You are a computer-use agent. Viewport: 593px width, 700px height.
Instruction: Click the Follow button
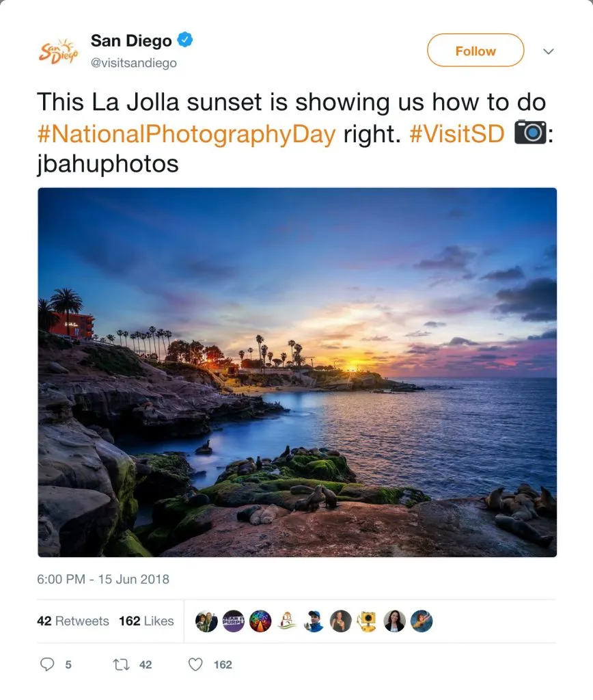point(475,51)
